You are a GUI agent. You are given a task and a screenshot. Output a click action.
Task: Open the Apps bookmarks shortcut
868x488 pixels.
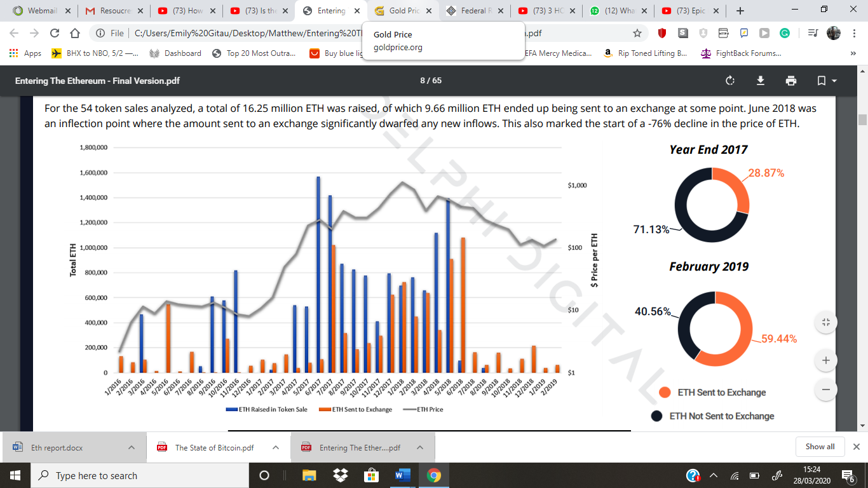point(25,53)
